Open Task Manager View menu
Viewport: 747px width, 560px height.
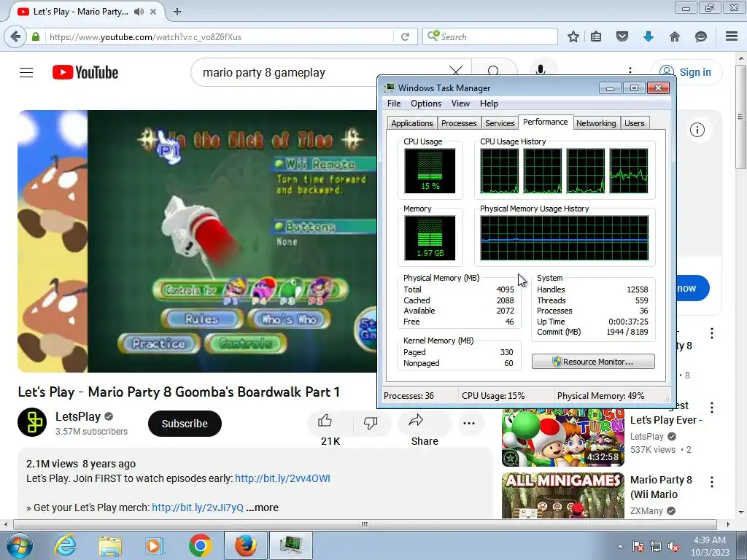460,104
